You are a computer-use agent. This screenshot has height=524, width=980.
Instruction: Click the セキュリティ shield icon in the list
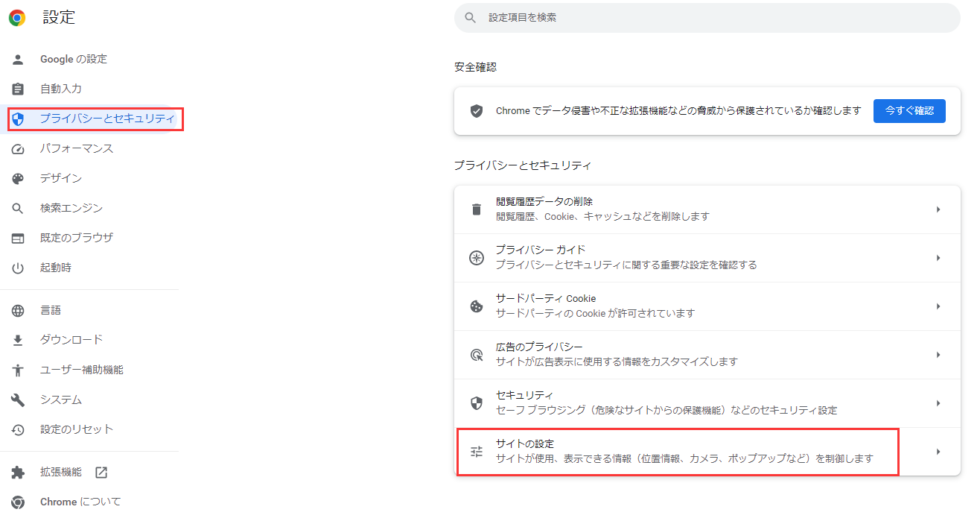(477, 403)
